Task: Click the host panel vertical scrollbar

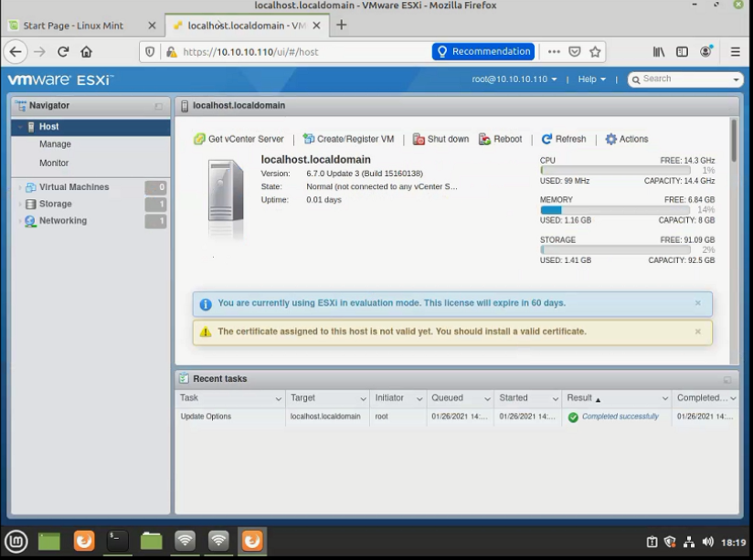Action: pyautogui.click(x=734, y=141)
